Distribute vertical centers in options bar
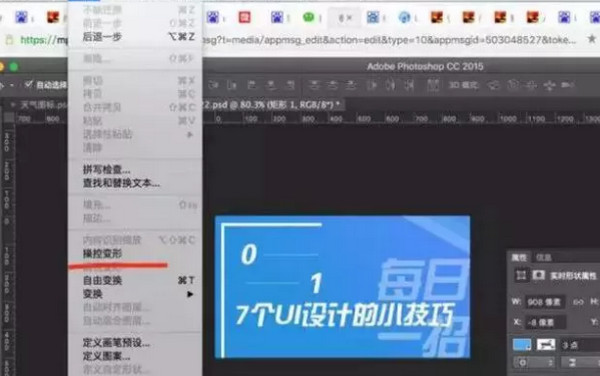The width and height of the screenshot is (600, 376). click(x=333, y=85)
